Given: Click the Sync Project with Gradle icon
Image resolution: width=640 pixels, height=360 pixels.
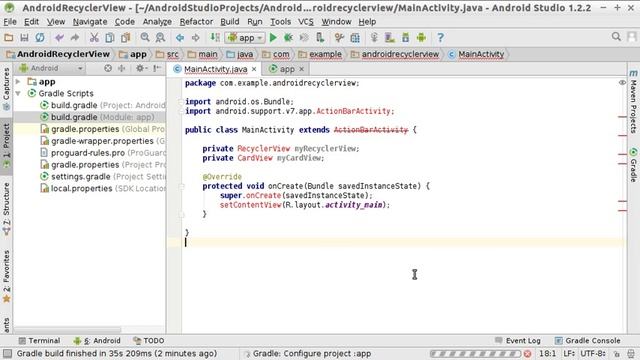Looking at the screenshot, I should 374,38.
